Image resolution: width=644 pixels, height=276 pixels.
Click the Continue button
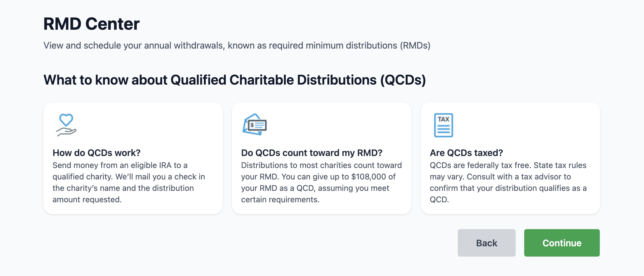(562, 243)
